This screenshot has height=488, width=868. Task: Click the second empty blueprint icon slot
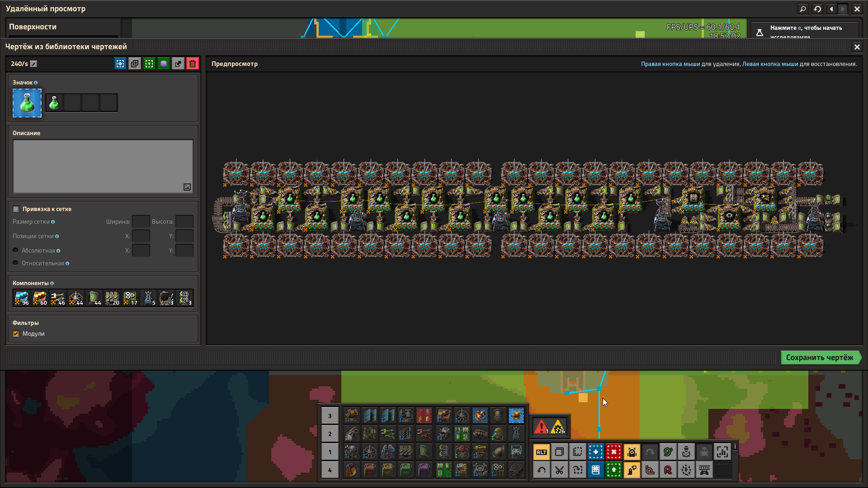point(90,103)
